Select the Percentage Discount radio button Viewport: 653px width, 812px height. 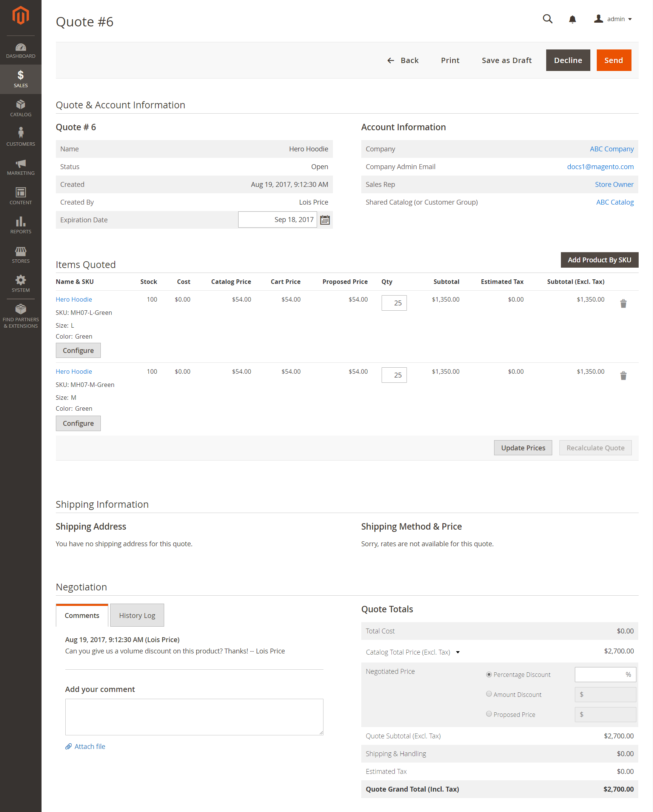pyautogui.click(x=489, y=674)
